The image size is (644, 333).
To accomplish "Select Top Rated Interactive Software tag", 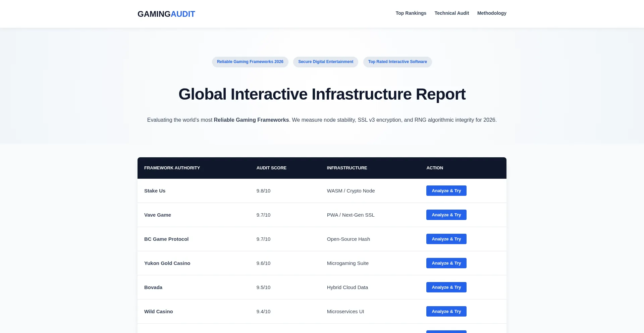I will pyautogui.click(x=397, y=62).
